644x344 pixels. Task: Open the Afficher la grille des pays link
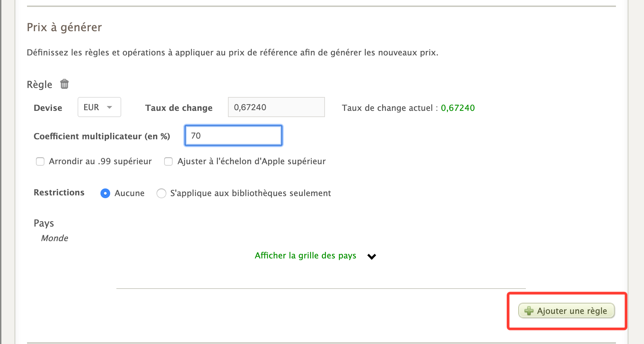click(305, 256)
